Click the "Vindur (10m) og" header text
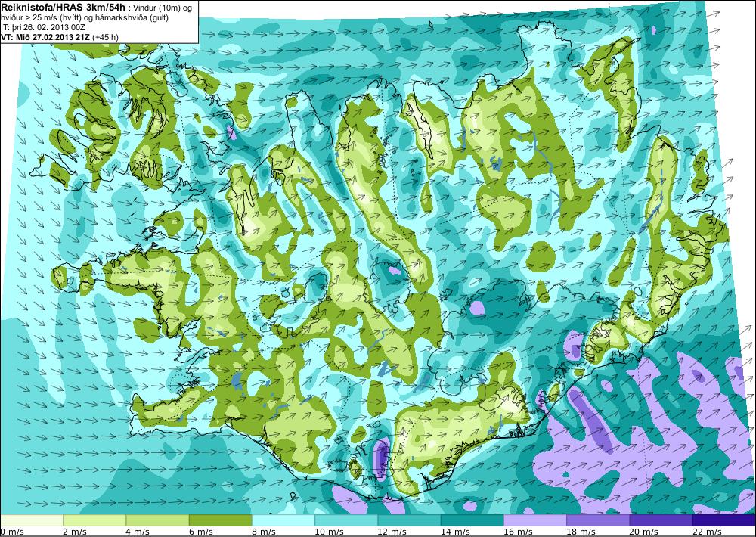Image resolution: width=756 pixels, height=537 pixels. tap(162, 8)
